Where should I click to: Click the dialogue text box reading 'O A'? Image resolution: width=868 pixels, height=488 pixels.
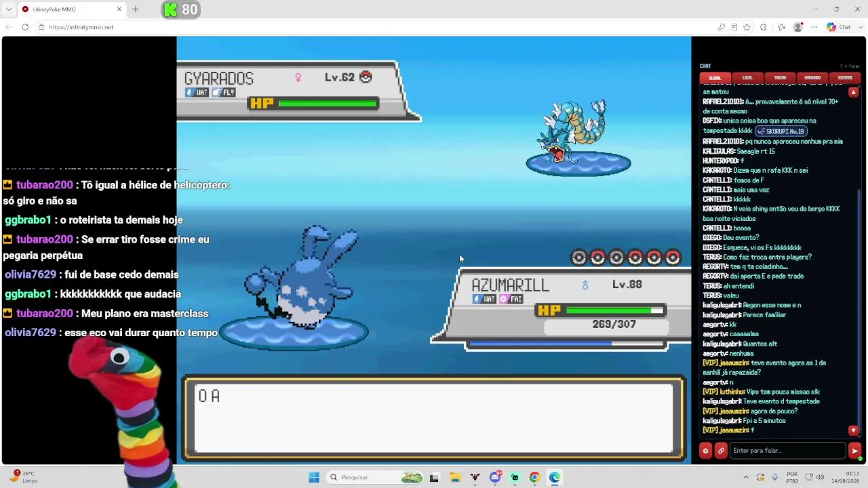coord(434,418)
